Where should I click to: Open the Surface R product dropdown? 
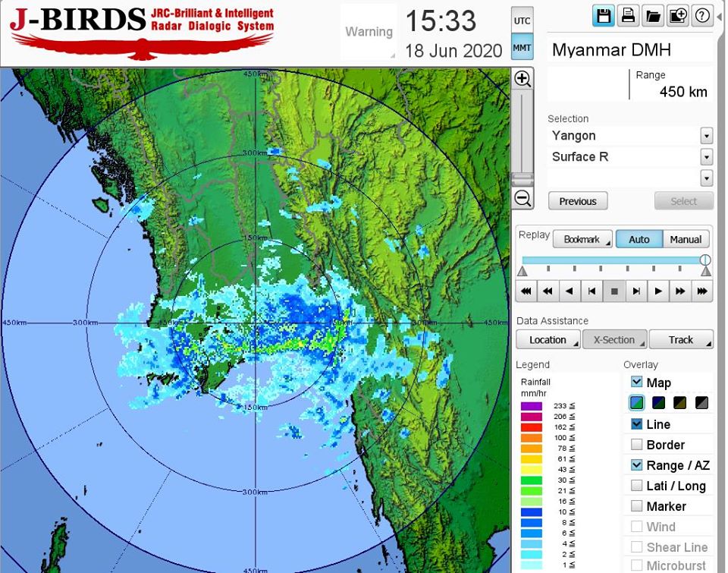click(x=706, y=157)
